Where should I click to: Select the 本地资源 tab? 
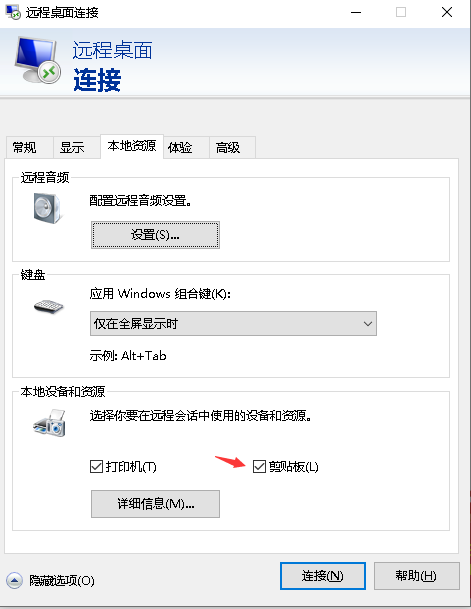coord(132,146)
